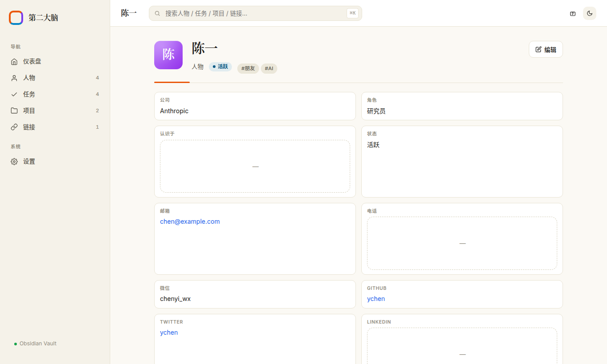Click the empty 电话 phone field box
The width and height of the screenshot is (607, 364).
pos(462,243)
